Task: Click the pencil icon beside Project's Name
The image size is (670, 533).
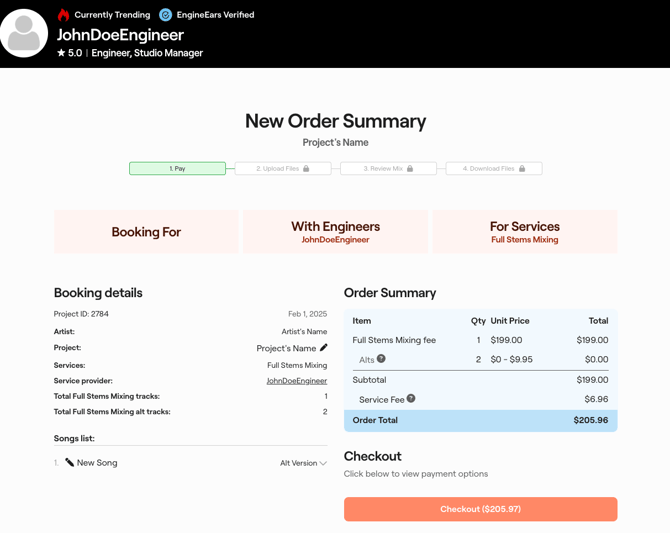Action: pos(323,348)
